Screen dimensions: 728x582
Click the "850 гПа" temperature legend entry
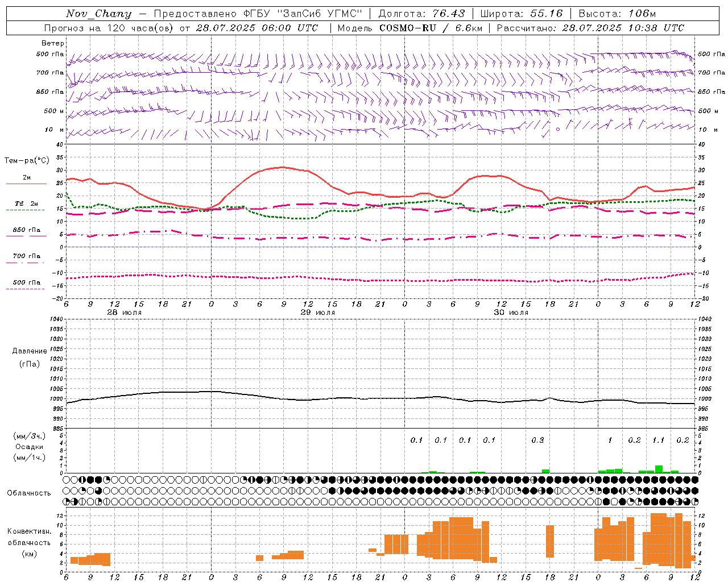point(27,230)
